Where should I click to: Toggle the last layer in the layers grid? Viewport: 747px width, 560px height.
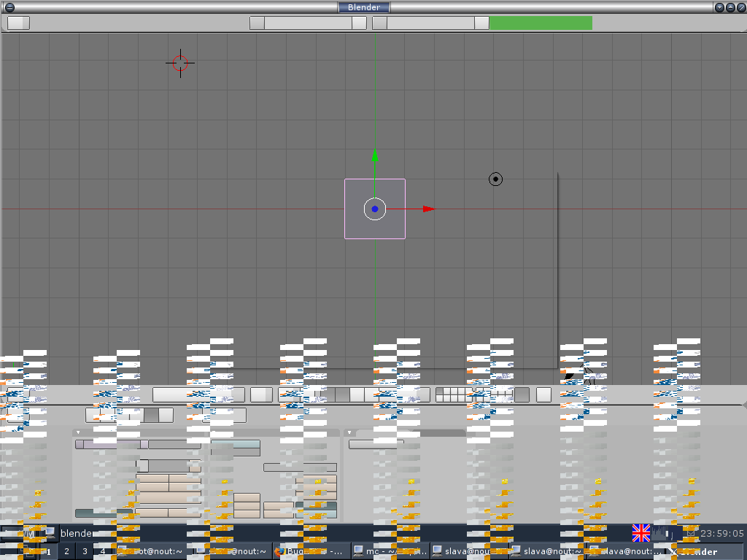(x=508, y=398)
